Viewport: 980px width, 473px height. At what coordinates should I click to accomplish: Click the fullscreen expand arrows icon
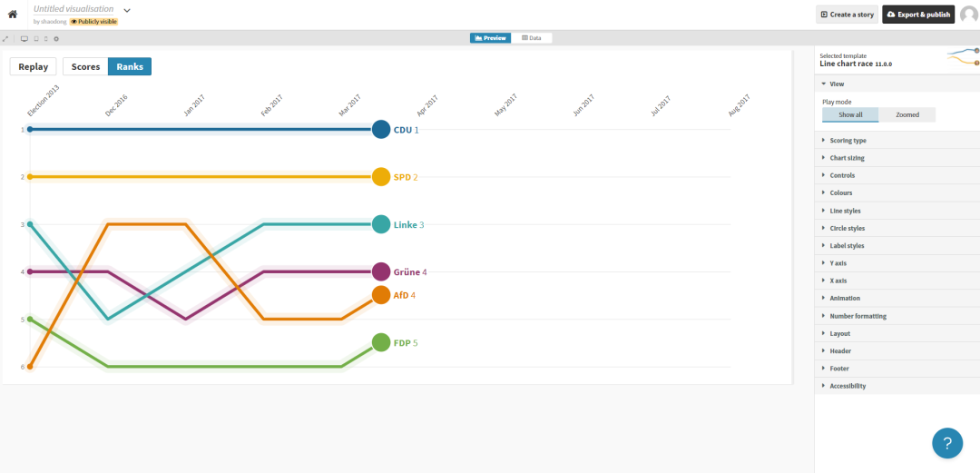point(5,39)
